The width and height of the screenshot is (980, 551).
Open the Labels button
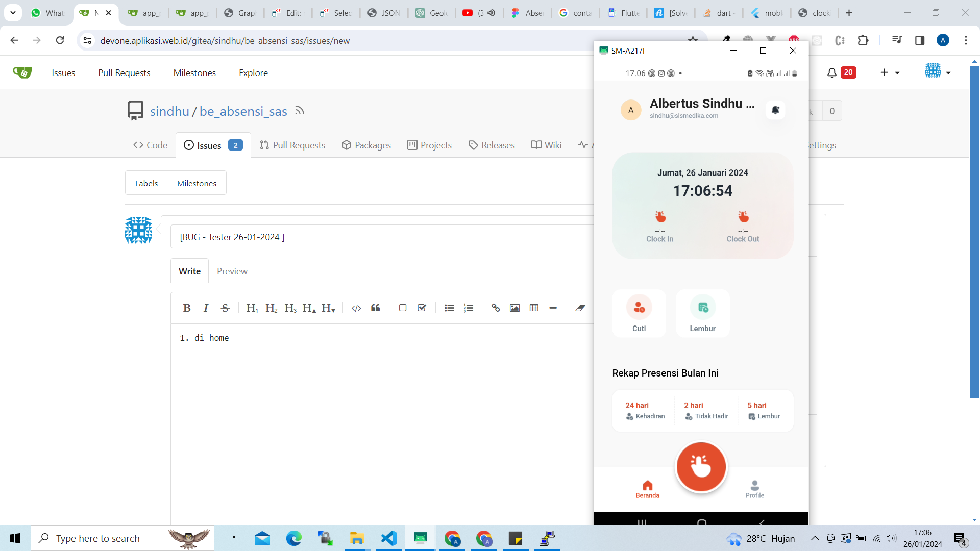pos(146,183)
